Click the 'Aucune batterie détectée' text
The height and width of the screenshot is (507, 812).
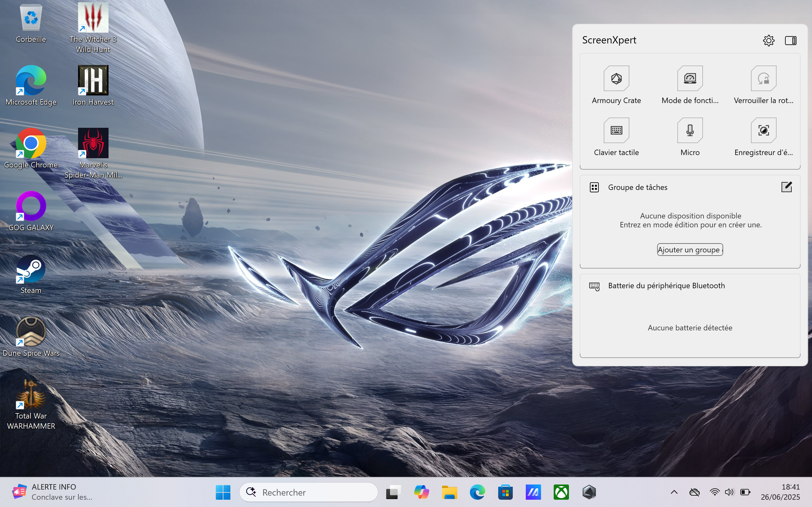click(x=690, y=328)
